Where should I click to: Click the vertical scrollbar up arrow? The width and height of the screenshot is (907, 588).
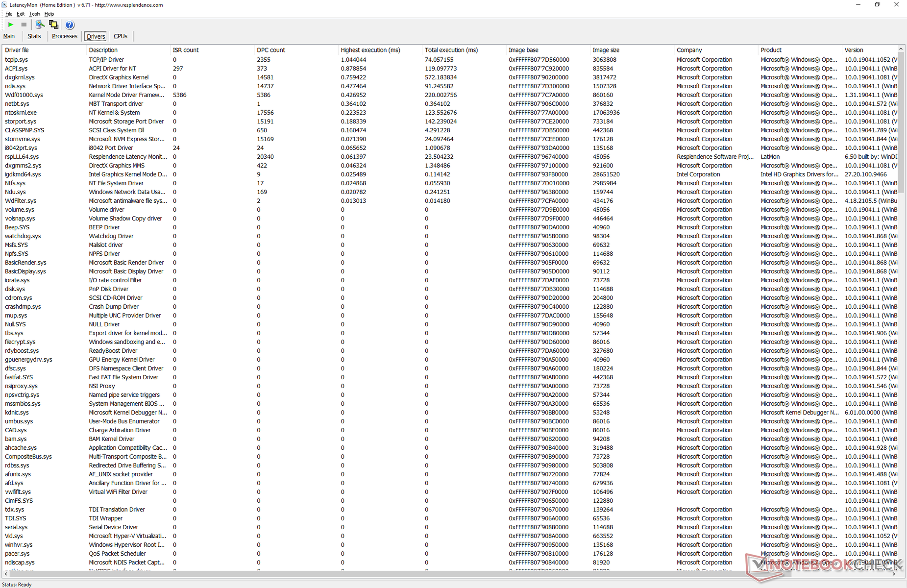[x=901, y=49]
